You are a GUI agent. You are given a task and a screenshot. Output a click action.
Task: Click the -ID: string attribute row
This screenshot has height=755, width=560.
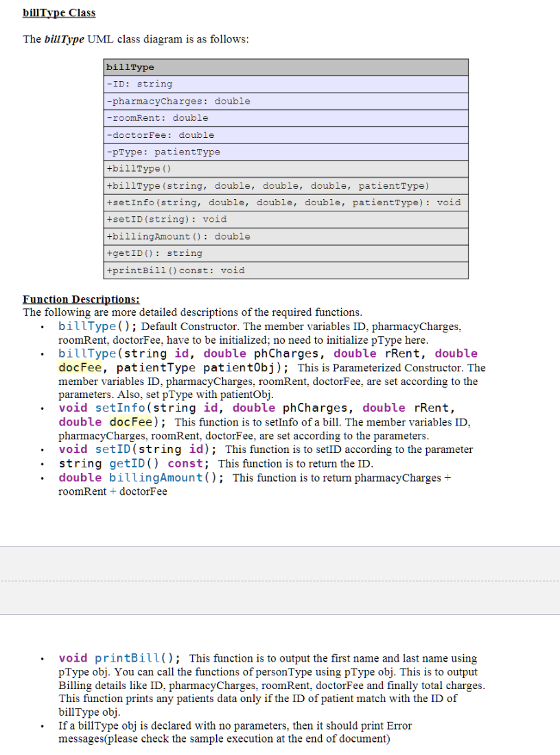pos(286,84)
